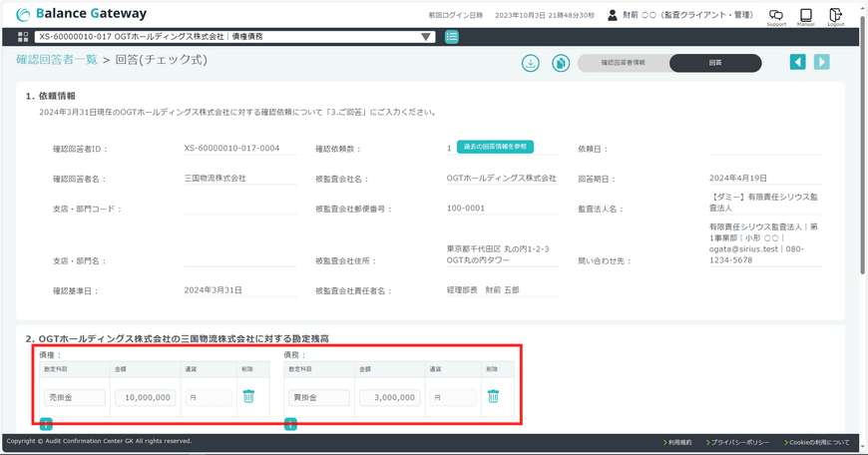Expand the XS-60000010-017 confirmation dropdown
The height and width of the screenshot is (455, 868).
(x=427, y=37)
